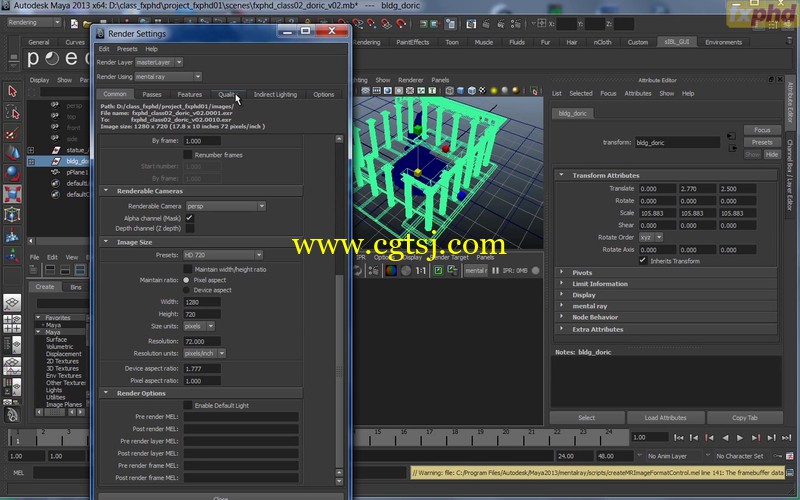The image size is (800, 500).
Task: Choose the Lasso select tool
Action: [12, 112]
